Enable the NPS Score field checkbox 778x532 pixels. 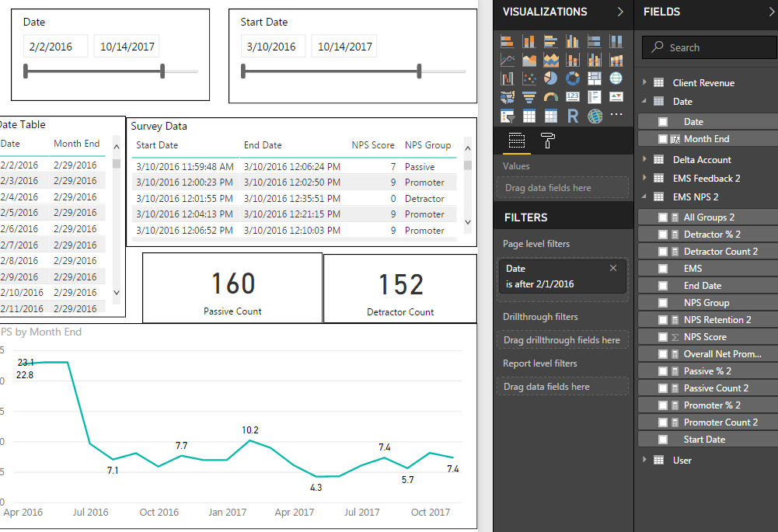[x=663, y=337]
